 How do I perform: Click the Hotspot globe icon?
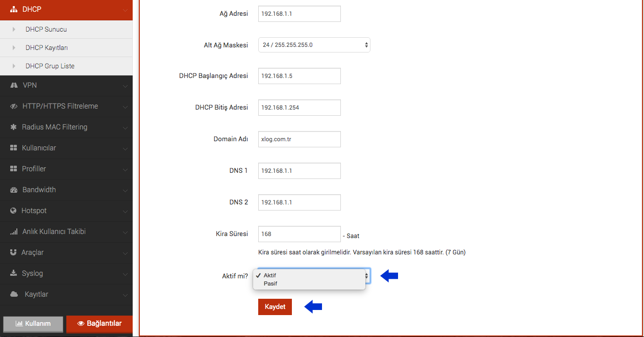point(13,211)
